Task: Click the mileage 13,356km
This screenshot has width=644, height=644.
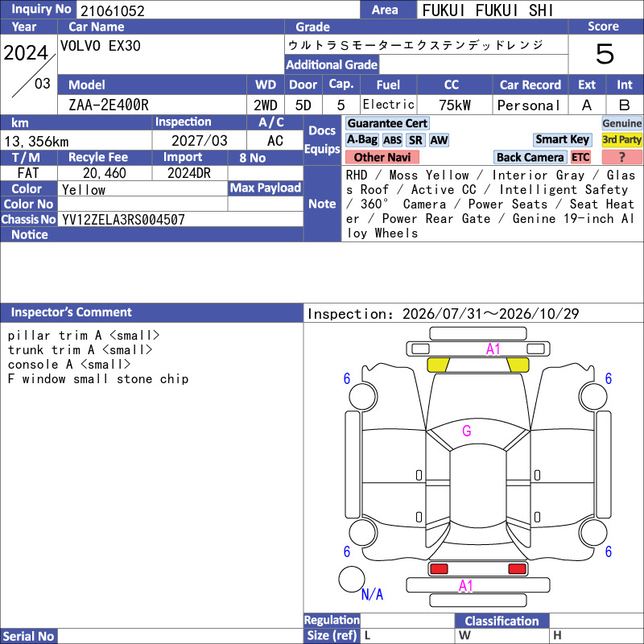Action: pos(36,142)
